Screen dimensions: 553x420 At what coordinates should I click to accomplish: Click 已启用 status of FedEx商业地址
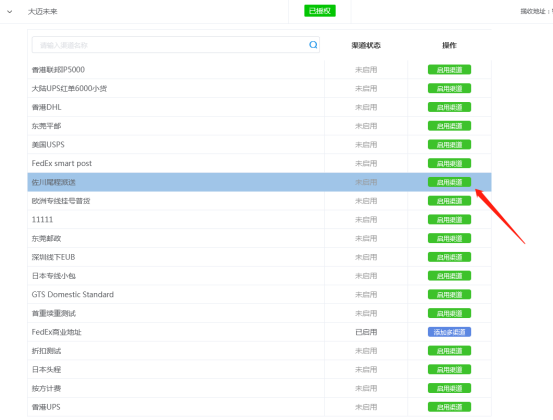point(366,332)
